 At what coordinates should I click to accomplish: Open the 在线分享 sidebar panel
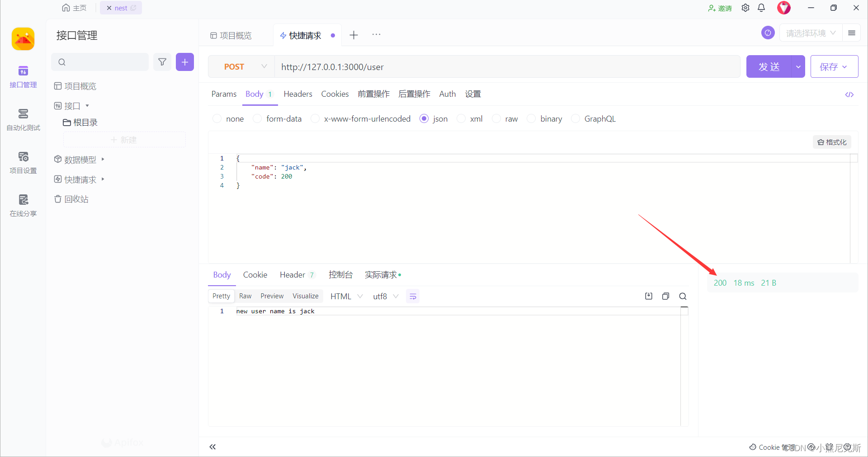(23, 205)
